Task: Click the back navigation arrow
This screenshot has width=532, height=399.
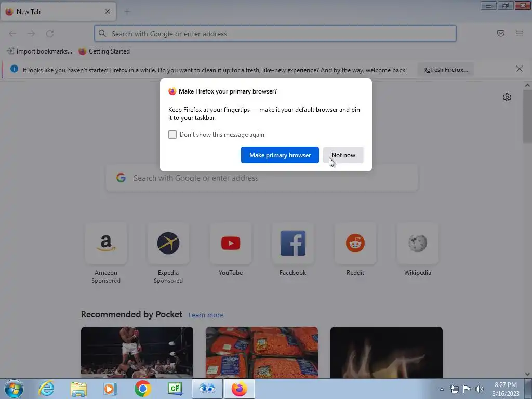Action: click(x=12, y=33)
